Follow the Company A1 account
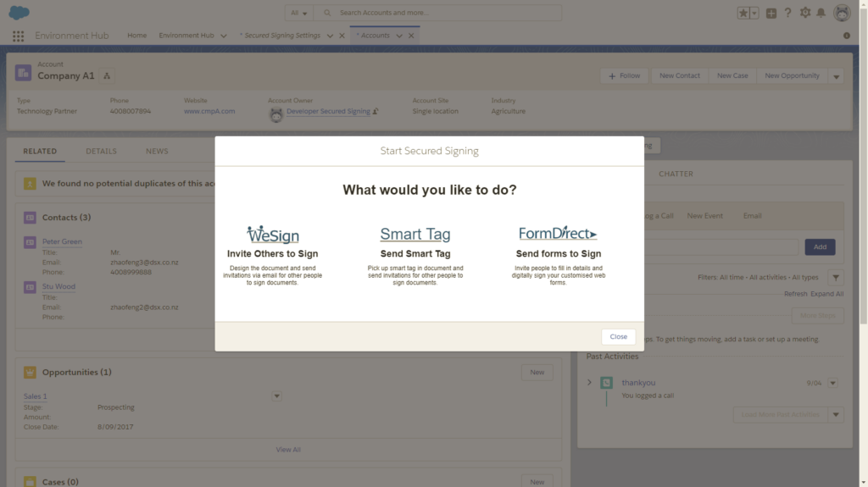The height and width of the screenshot is (487, 868). click(x=624, y=76)
